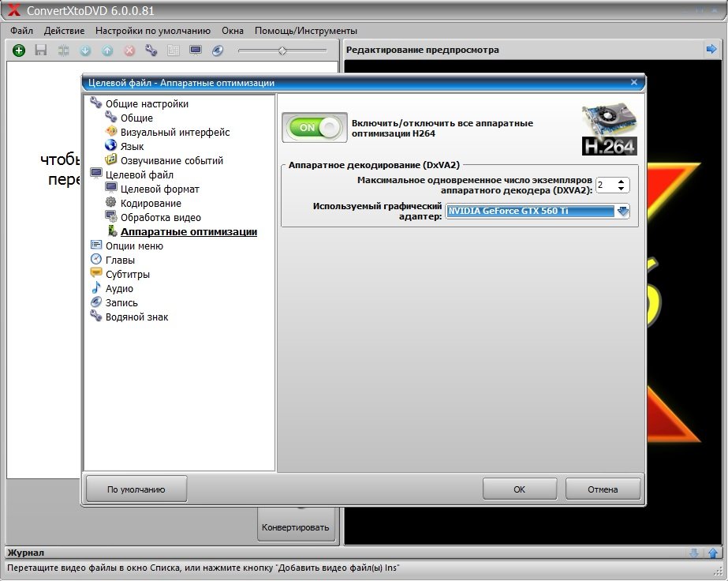This screenshot has width=728, height=581.
Task: Open the Запись settings page
Action: click(x=121, y=302)
